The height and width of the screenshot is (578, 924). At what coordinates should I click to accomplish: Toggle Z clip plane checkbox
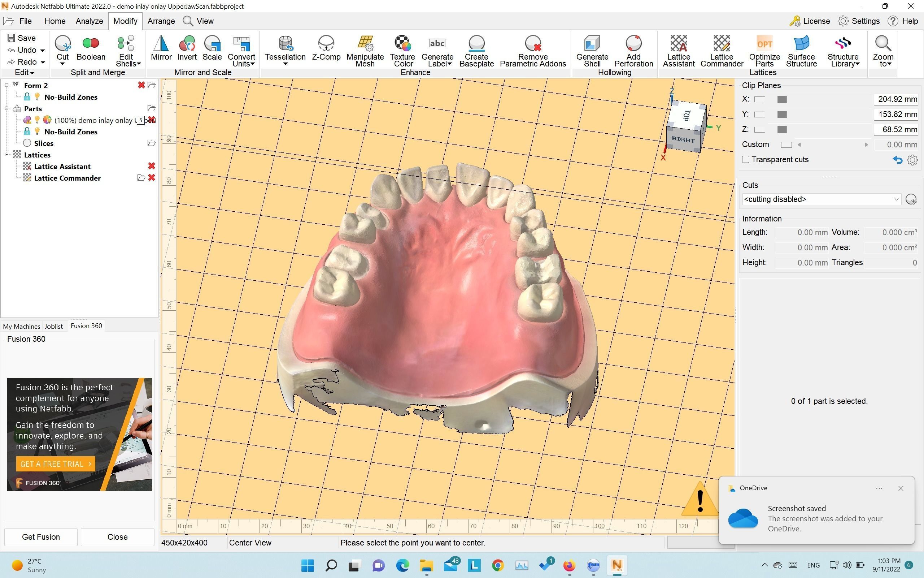point(760,130)
